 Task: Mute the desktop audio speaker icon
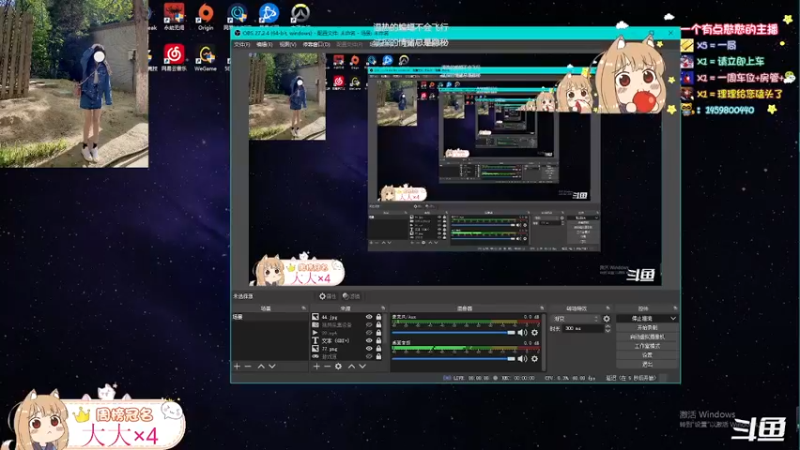tap(522, 359)
